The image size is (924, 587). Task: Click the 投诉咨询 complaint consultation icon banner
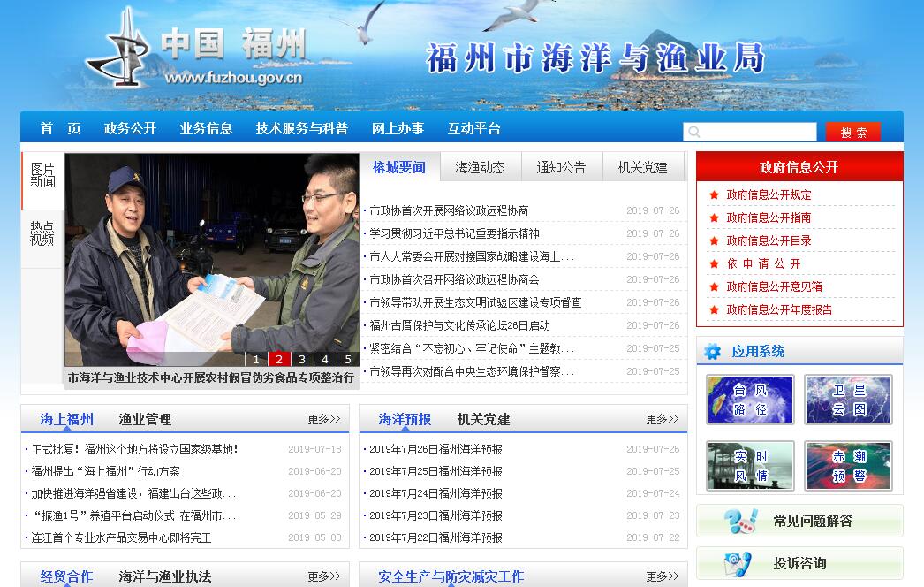click(x=799, y=563)
